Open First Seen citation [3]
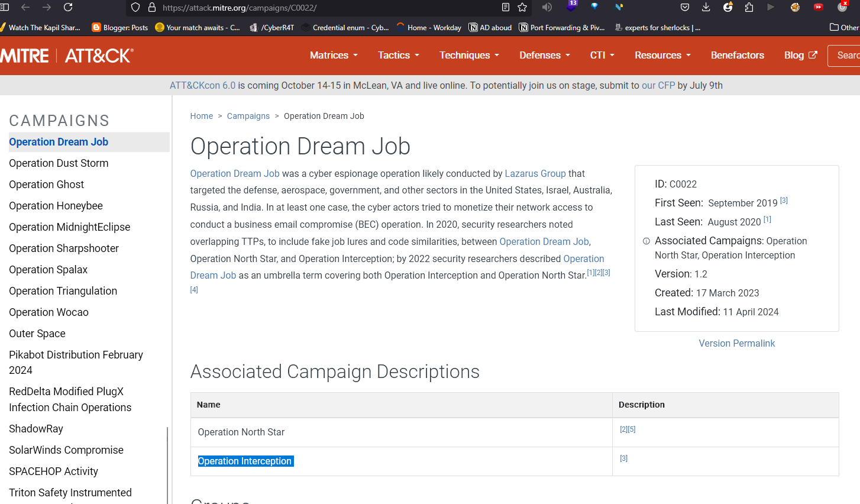This screenshot has height=504, width=860. pyautogui.click(x=784, y=201)
